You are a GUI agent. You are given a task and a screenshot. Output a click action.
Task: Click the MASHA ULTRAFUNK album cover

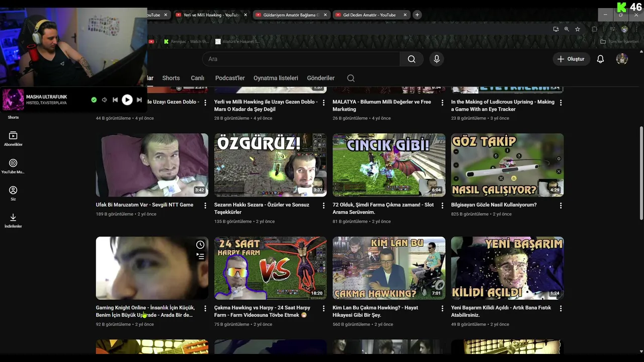tap(14, 100)
